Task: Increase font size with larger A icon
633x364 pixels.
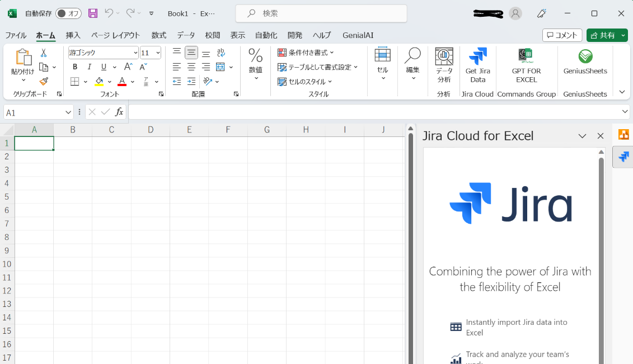Action: [128, 67]
